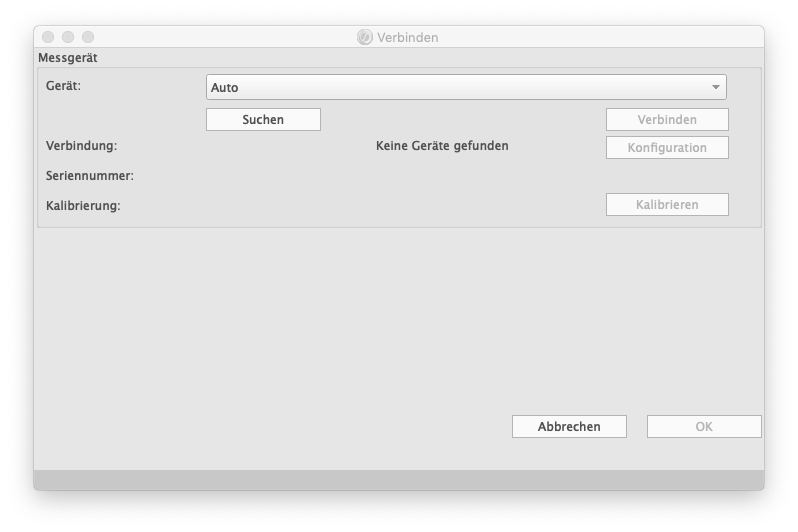This screenshot has height=532, width=798.
Task: Confirm with the OK button
Action: 704,427
